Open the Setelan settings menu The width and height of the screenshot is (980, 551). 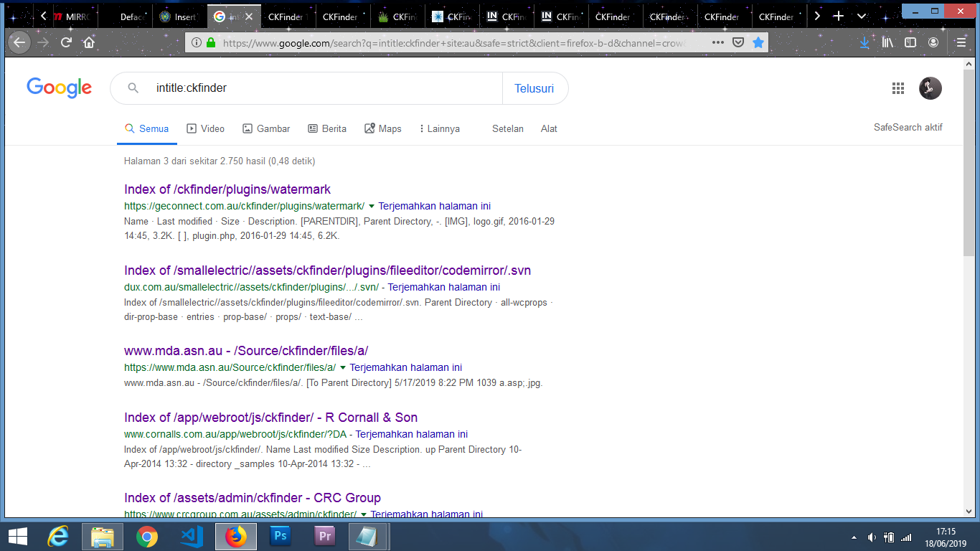[x=508, y=129]
